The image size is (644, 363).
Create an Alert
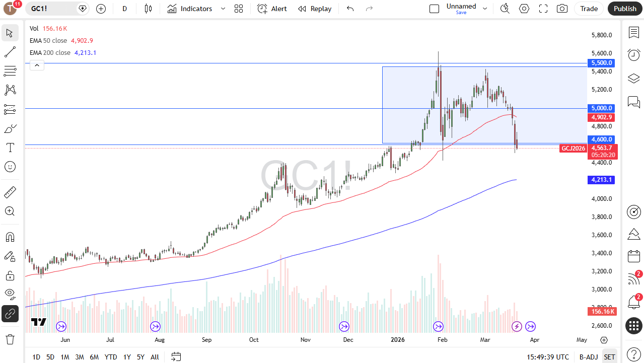tap(272, 9)
